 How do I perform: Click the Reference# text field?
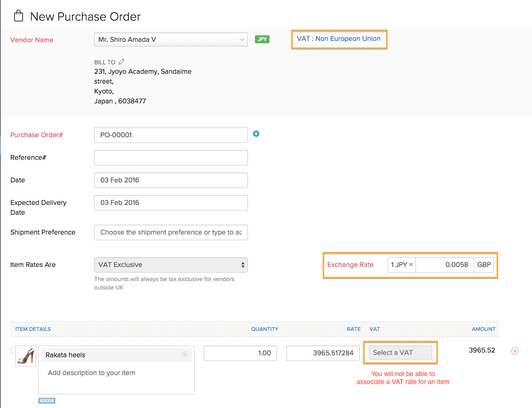[171, 157]
